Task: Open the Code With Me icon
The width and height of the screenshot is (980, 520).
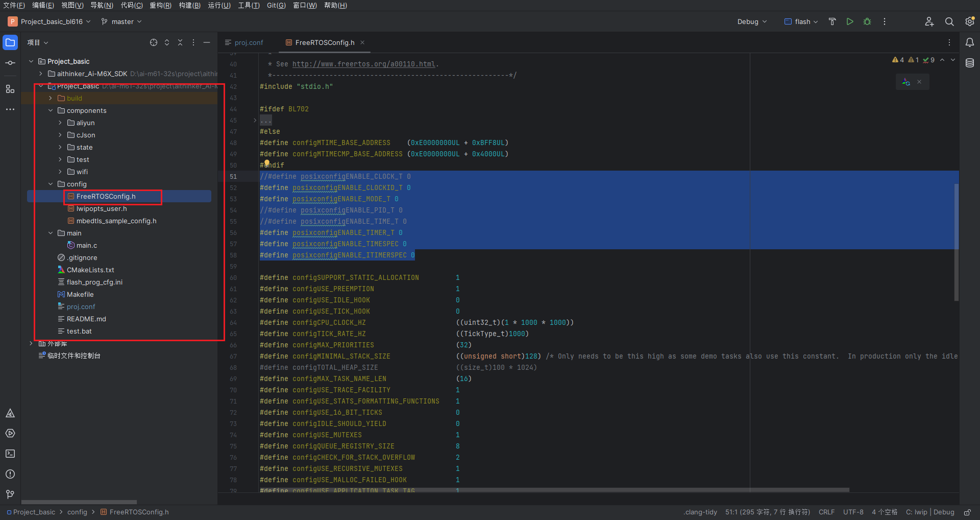Action: pos(929,21)
